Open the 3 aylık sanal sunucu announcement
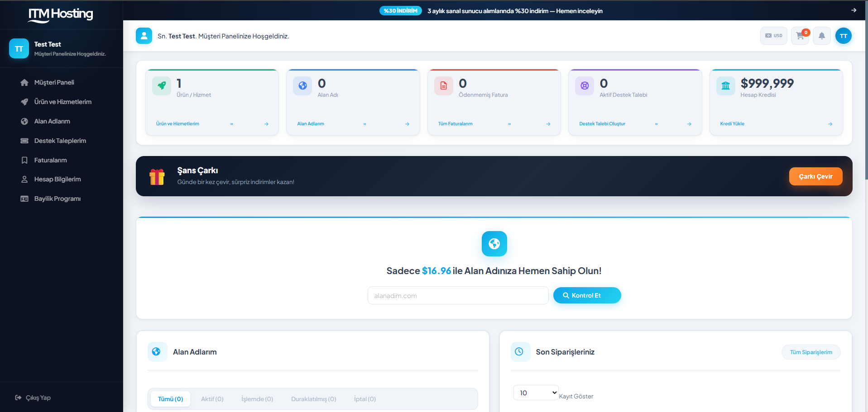 coord(515,11)
